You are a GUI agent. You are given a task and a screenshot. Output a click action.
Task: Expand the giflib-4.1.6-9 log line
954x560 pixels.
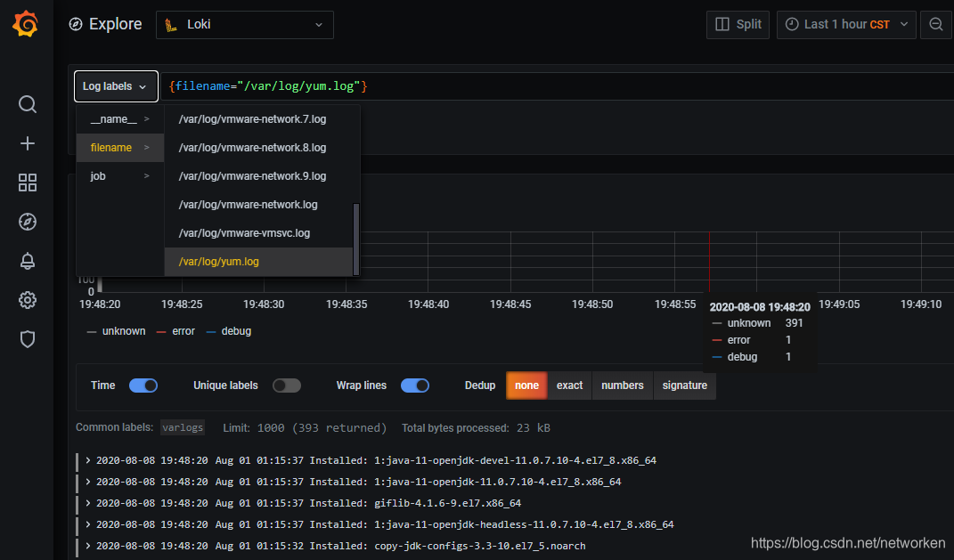point(88,503)
